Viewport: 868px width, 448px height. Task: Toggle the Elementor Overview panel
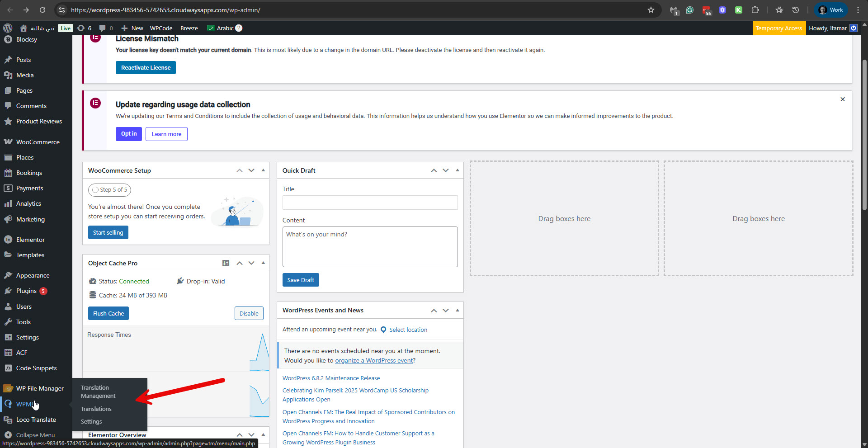tap(263, 435)
